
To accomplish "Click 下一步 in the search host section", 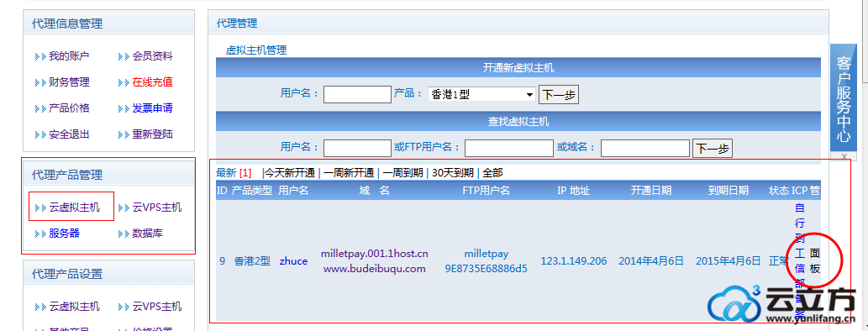I will pos(713,148).
